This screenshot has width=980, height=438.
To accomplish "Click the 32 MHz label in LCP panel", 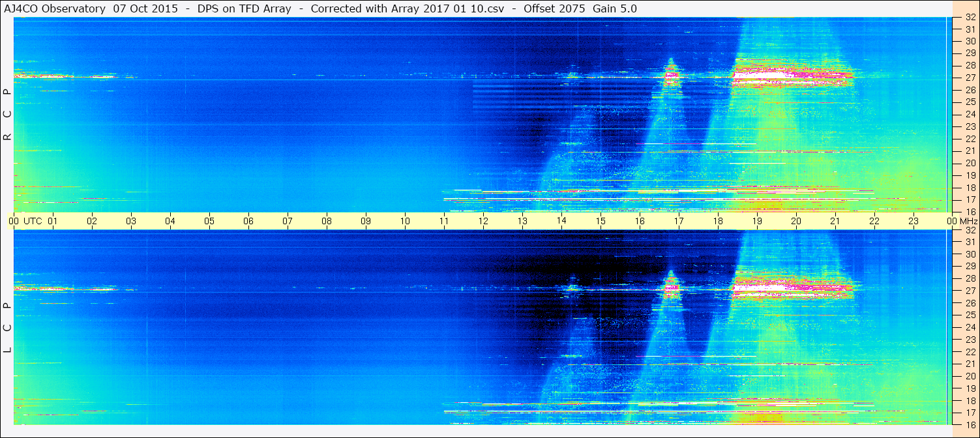I will click(970, 230).
